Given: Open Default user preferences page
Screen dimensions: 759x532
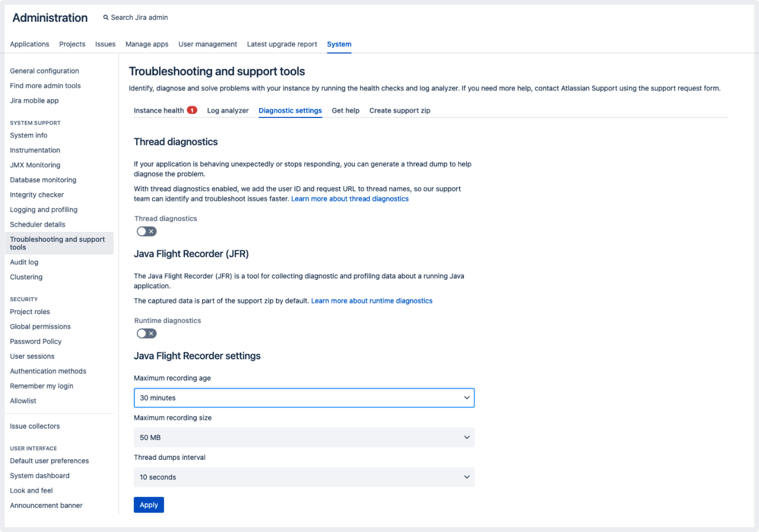Looking at the screenshot, I should 49,461.
